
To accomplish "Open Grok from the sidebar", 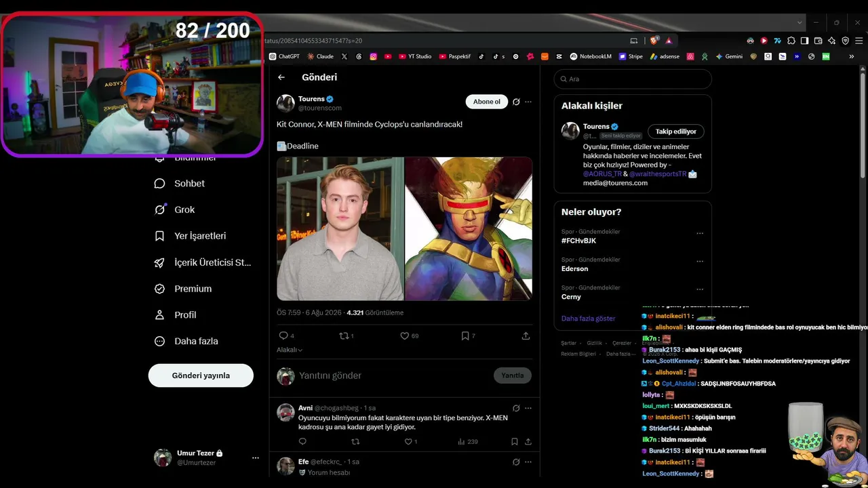I will coord(175,210).
